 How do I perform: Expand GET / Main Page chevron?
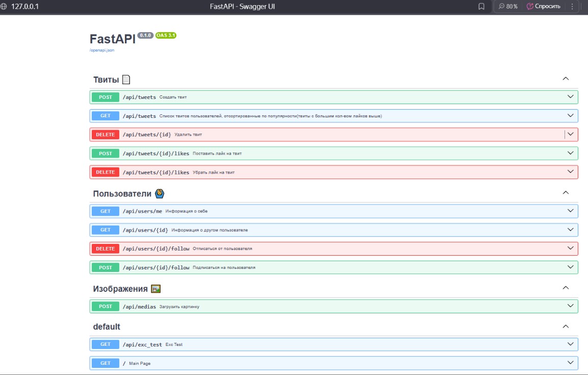pyautogui.click(x=570, y=363)
